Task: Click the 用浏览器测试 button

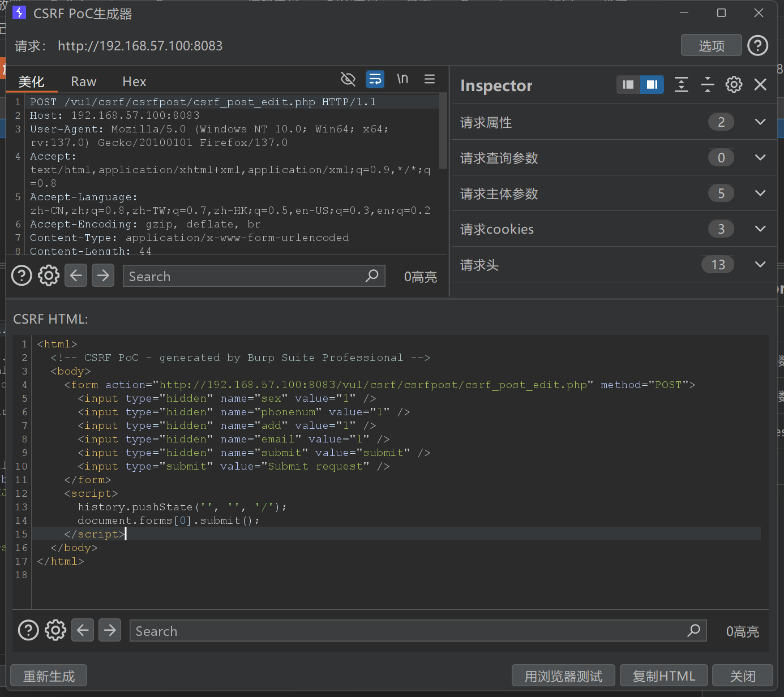Action: (563, 676)
